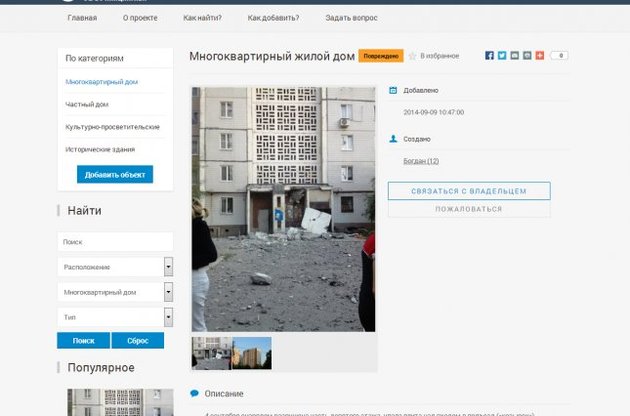
Task: Open the О проекте menu item
Action: [140, 18]
